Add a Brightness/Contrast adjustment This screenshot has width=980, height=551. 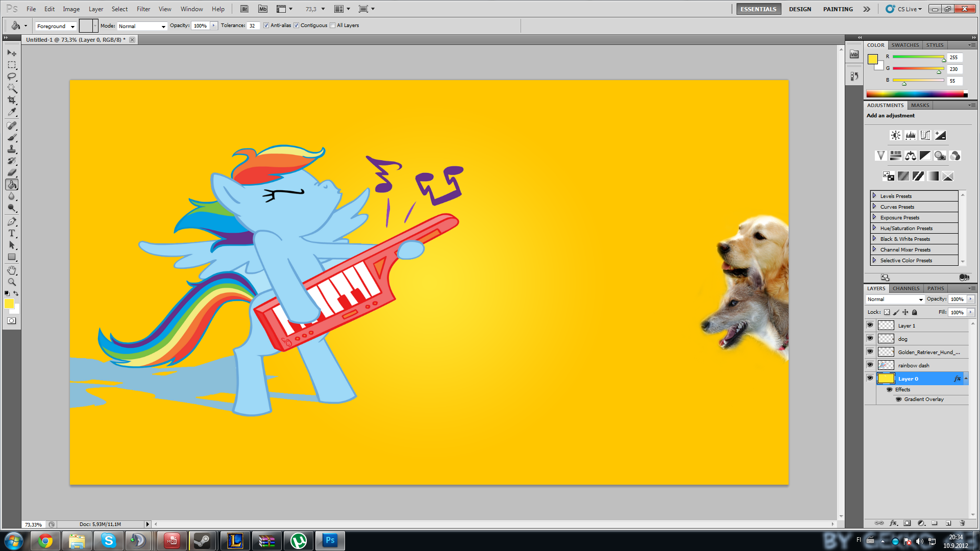(896, 135)
